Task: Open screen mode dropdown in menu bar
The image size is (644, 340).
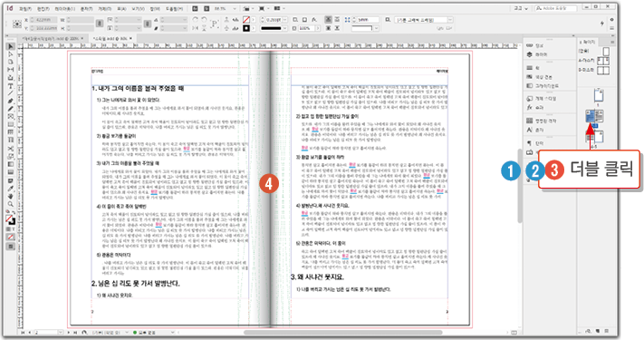Action: pos(263,9)
